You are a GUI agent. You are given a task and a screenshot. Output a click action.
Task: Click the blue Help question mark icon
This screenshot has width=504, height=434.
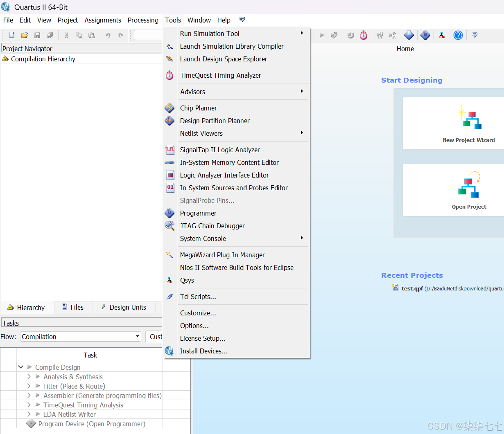458,35
